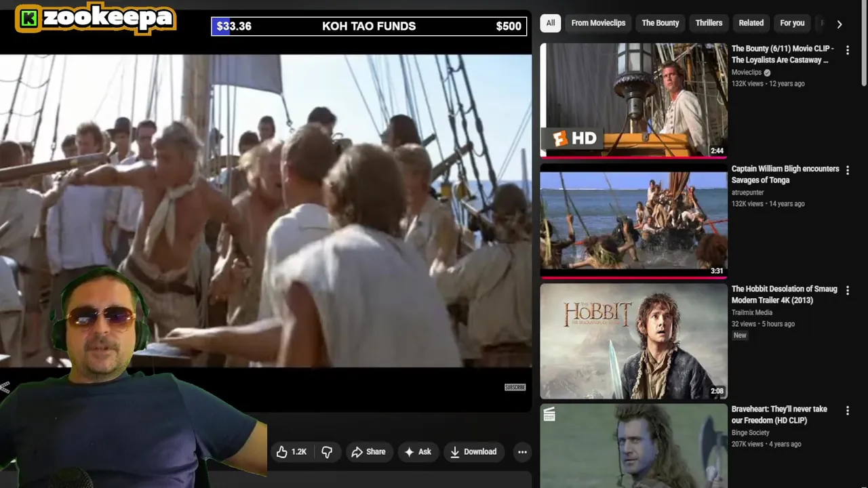Click title 'The Hobbit Desolation of Smaug Modern Trailer'
The height and width of the screenshot is (488, 868).
click(785, 294)
